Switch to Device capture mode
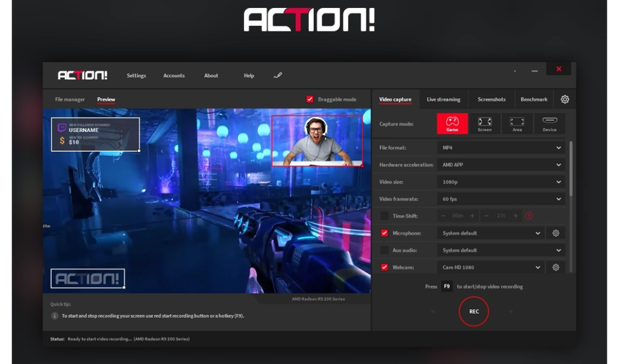Screen dimensions: 619x364 click(x=549, y=124)
